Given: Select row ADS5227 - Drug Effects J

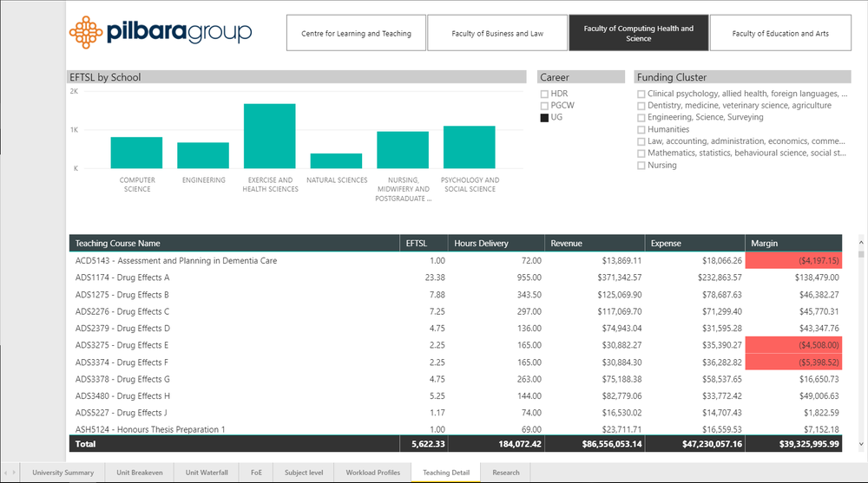Looking at the screenshot, I should click(456, 412).
